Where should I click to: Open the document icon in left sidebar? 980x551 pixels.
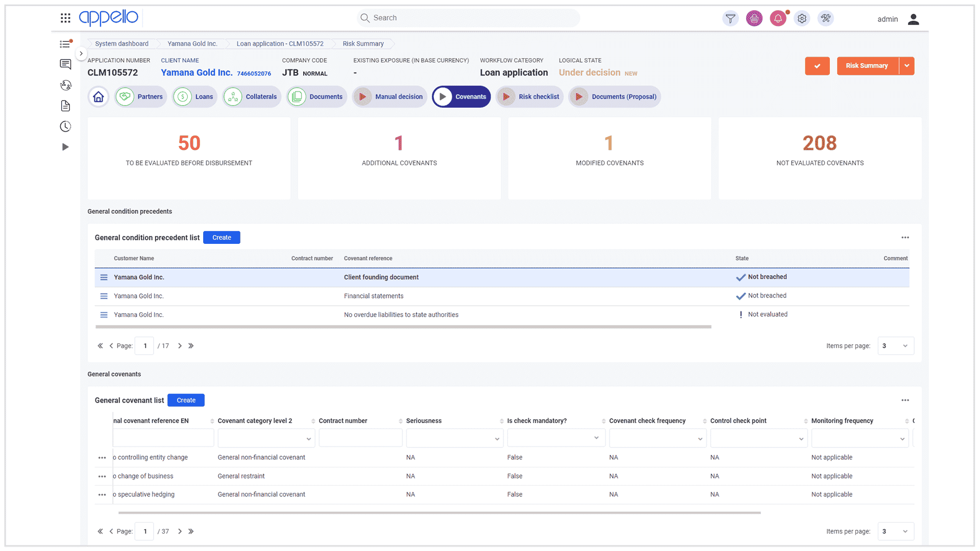pyautogui.click(x=65, y=106)
